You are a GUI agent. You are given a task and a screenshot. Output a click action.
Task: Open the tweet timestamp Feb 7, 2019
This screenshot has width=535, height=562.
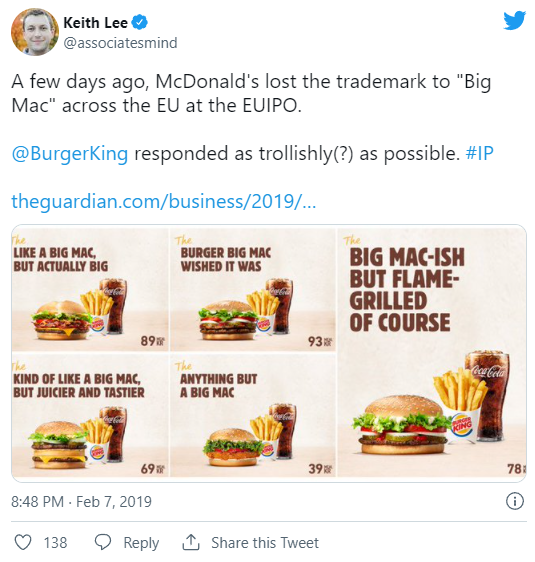coord(81,501)
